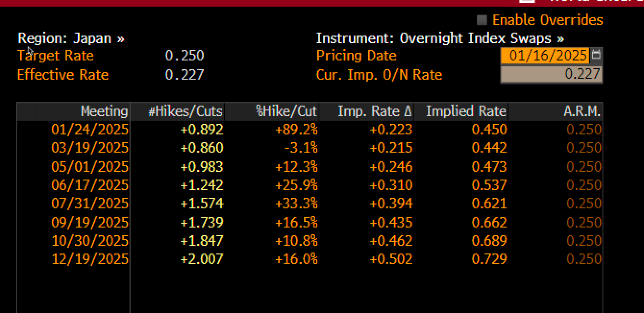Image resolution: width=644 pixels, height=313 pixels.
Task: Click the +89.2% hike probability cell
Action: (296, 130)
